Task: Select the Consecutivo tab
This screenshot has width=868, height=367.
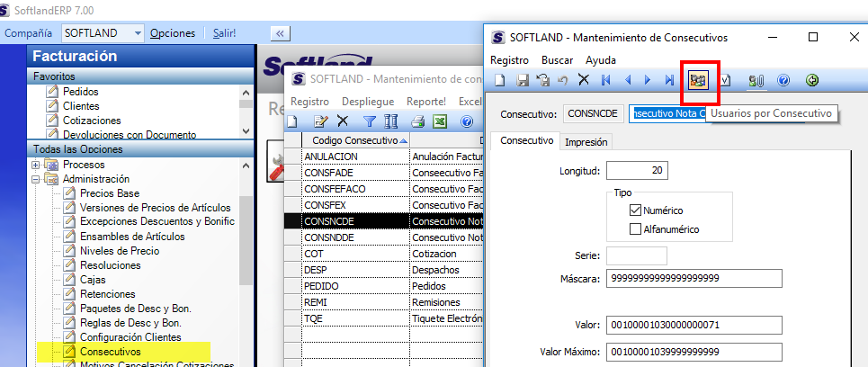Action: pos(526,140)
